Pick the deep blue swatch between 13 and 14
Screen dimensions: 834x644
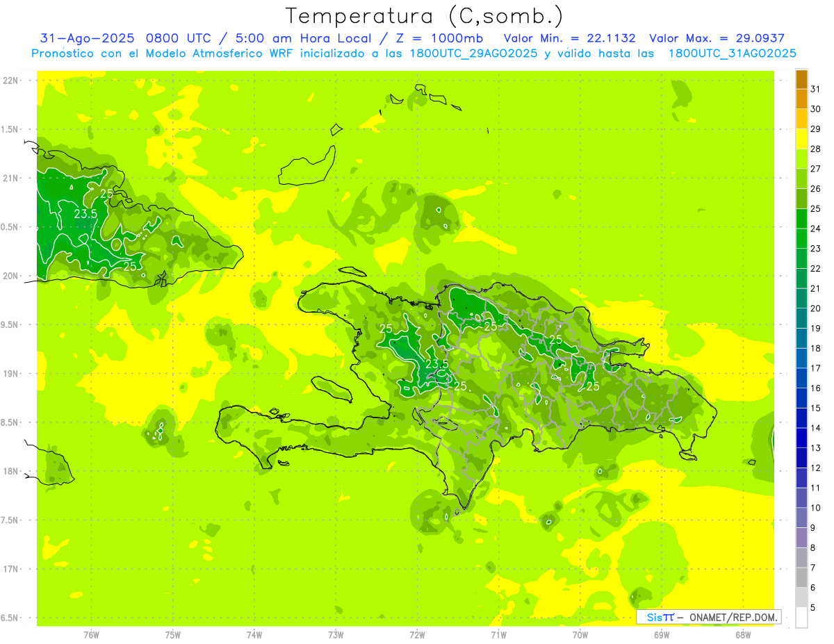click(801, 438)
